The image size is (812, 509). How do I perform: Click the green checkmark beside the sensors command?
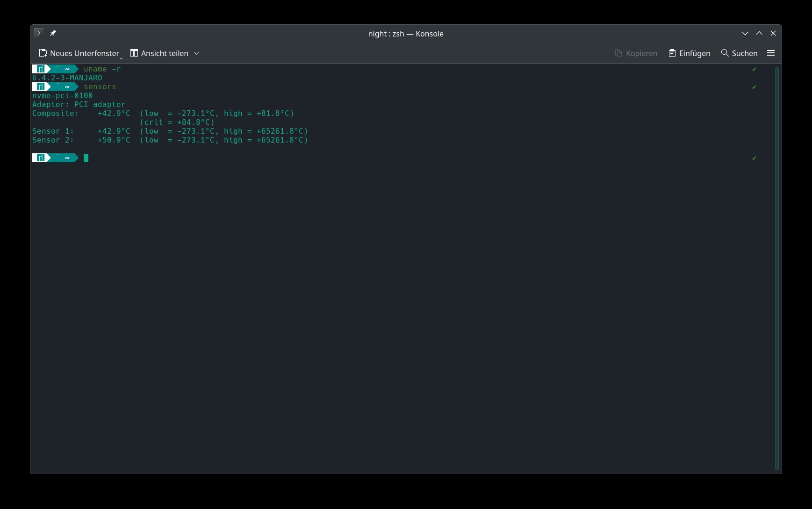pyautogui.click(x=754, y=87)
